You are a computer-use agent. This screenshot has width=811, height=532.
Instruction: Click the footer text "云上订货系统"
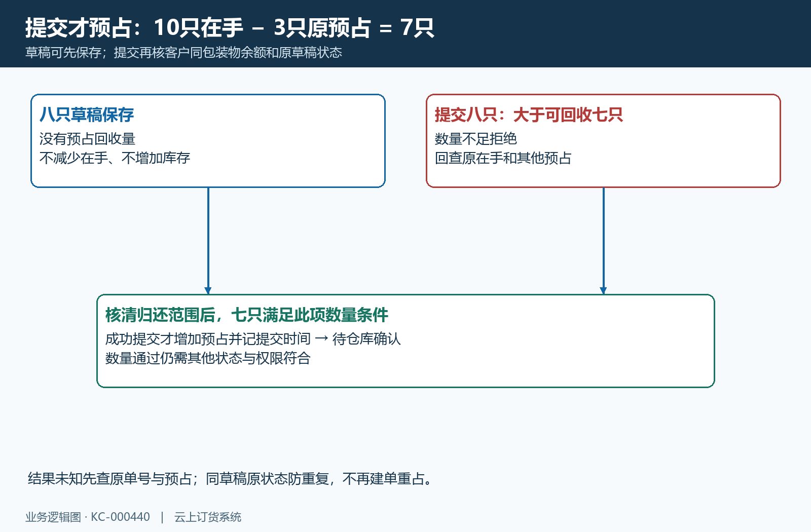(208, 517)
